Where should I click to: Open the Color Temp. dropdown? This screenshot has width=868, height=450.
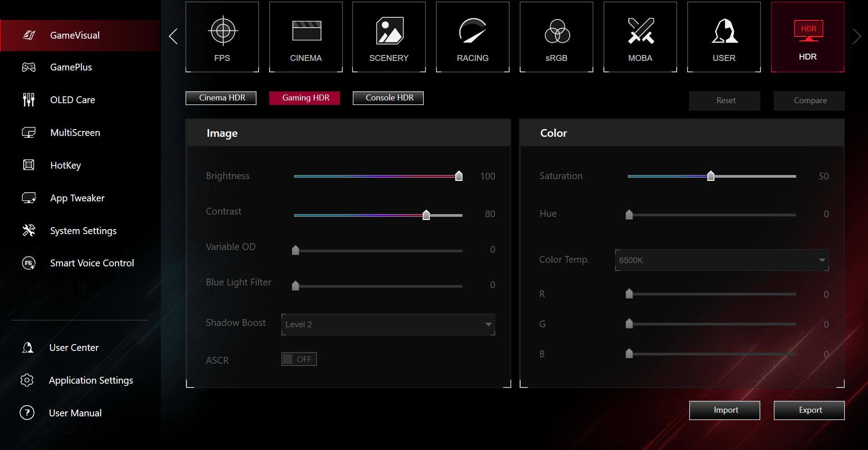(x=722, y=260)
